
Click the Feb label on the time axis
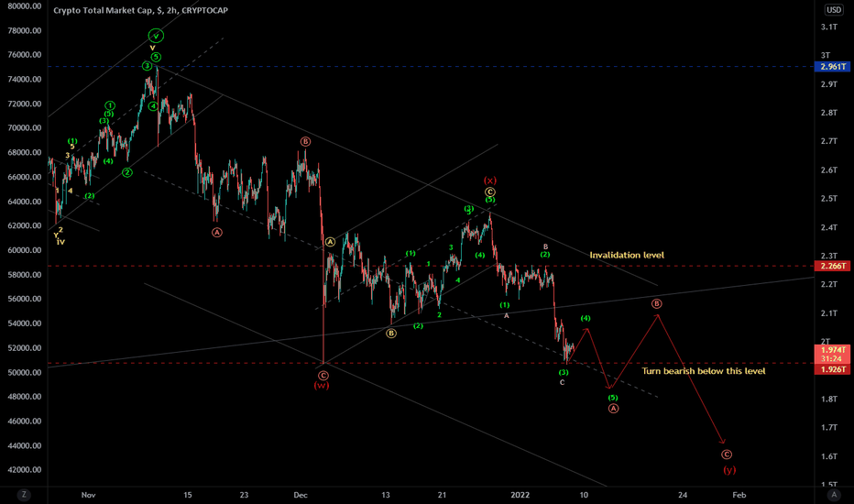click(x=739, y=495)
